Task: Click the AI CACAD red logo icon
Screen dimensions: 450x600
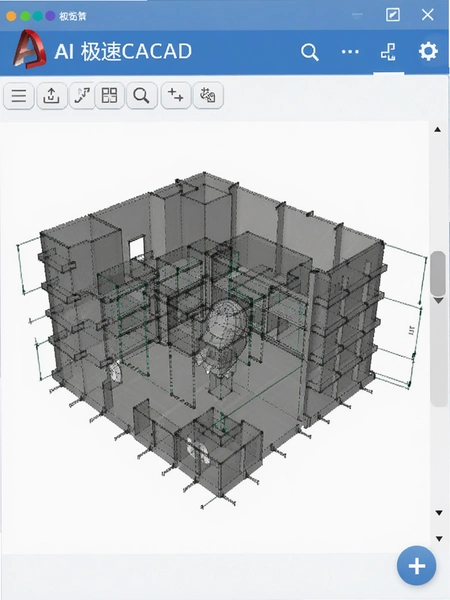Action: tap(30, 50)
